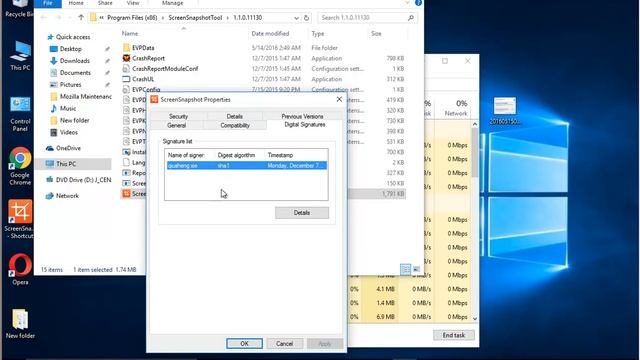The height and width of the screenshot is (360, 640).
Task: Click the Up arrow in Explorer navigation
Action: (x=81, y=18)
